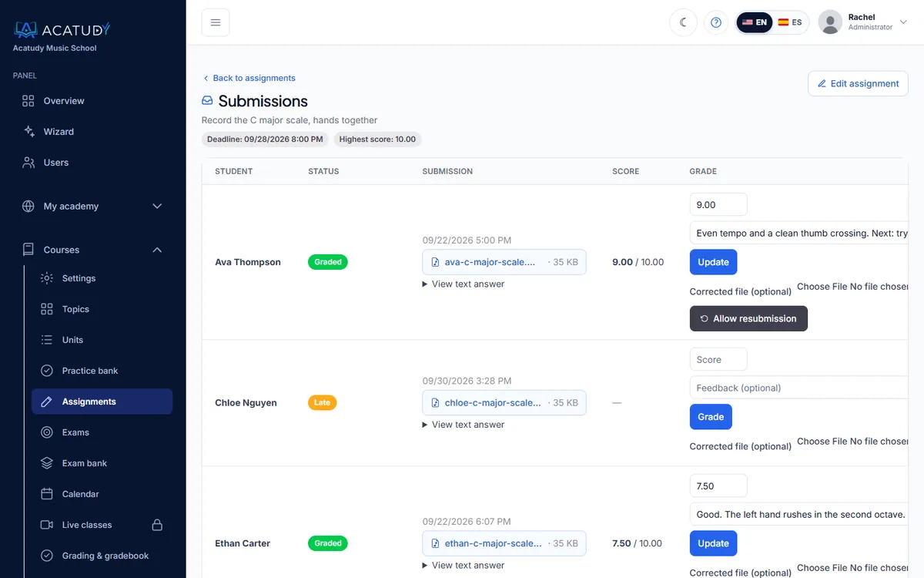Click the Acatudy logo
Image resolution: width=924 pixels, height=578 pixels.
(x=62, y=30)
